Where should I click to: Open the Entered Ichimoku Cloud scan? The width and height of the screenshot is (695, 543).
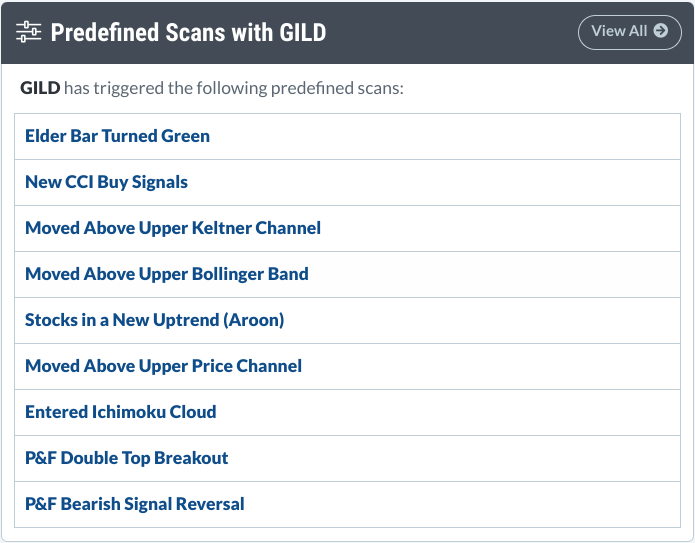coord(121,412)
